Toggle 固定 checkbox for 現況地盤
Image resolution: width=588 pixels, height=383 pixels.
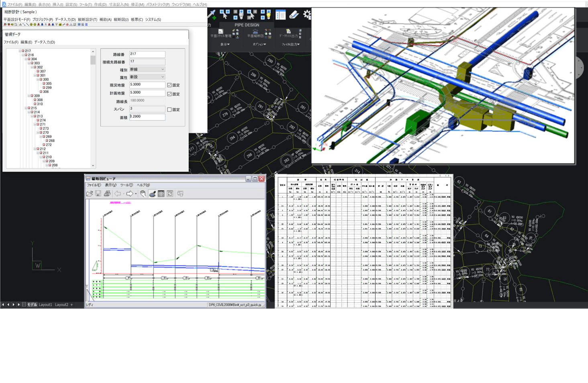click(169, 85)
